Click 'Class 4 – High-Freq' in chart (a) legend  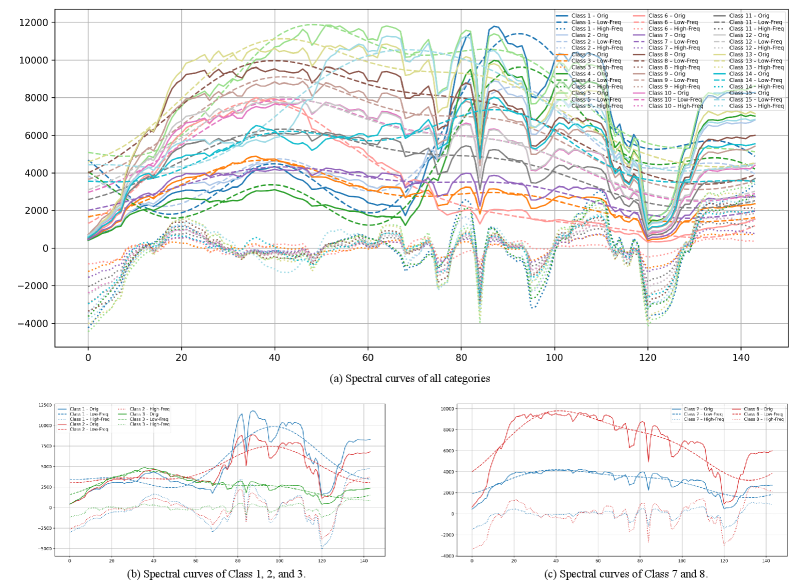pyautogui.click(x=597, y=87)
